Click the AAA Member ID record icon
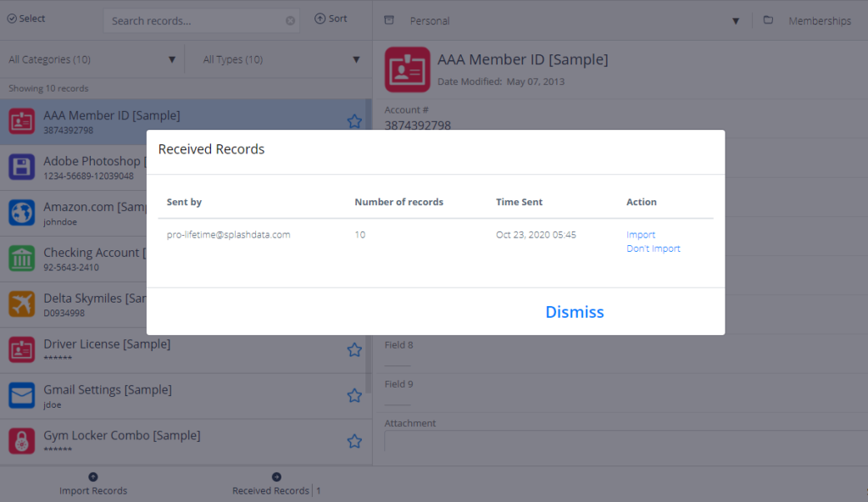 coord(22,121)
